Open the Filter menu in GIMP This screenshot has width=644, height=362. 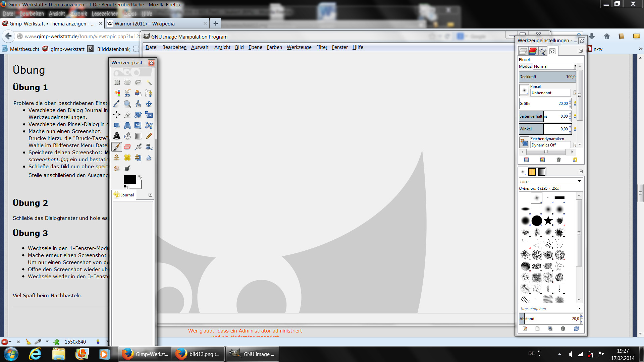(321, 47)
